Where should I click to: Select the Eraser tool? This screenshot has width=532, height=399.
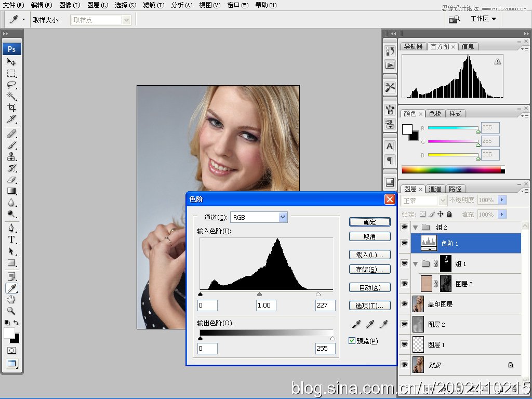(x=11, y=179)
